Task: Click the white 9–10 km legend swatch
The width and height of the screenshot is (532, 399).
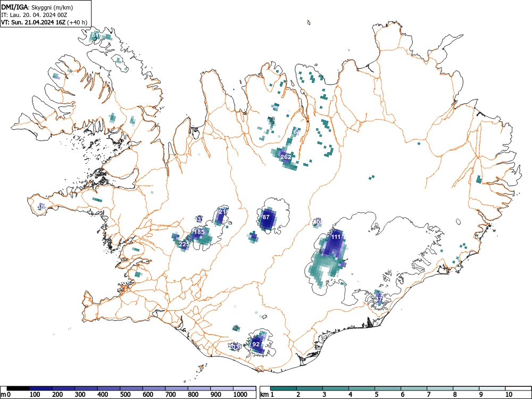Action: (x=492, y=388)
